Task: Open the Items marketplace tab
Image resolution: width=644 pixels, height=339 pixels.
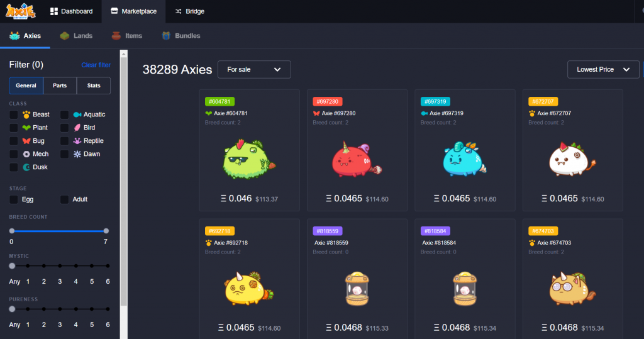Action: point(127,36)
